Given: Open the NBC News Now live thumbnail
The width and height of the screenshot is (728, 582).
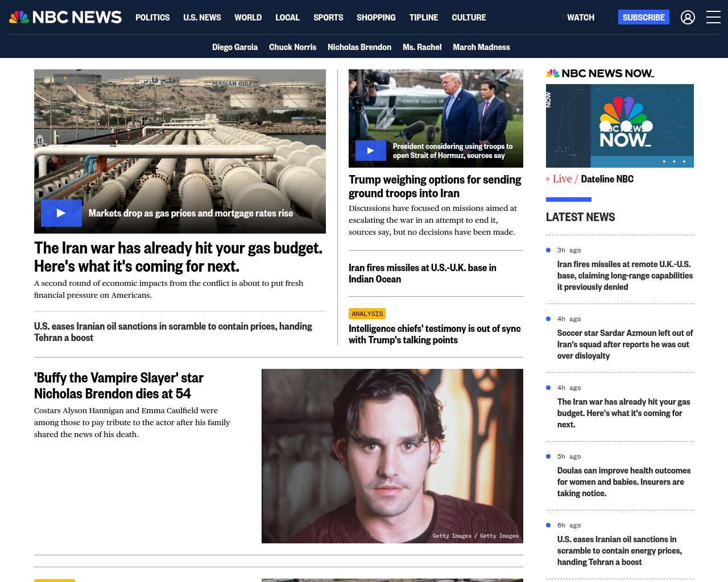Looking at the screenshot, I should point(619,126).
